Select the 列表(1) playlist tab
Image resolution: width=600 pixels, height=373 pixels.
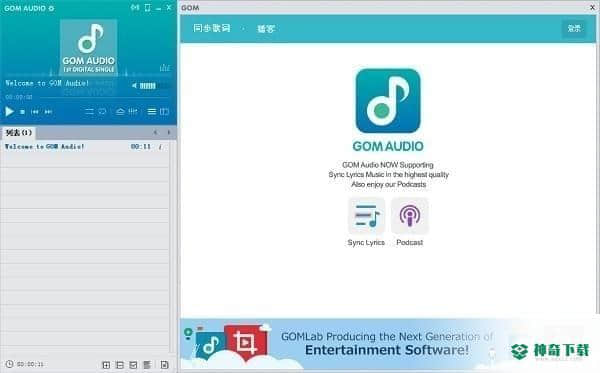pyautogui.click(x=18, y=133)
